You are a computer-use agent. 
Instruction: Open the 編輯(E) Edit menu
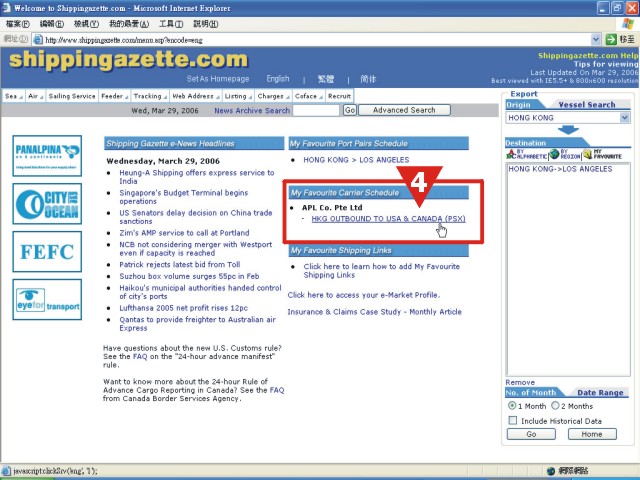coord(51,24)
